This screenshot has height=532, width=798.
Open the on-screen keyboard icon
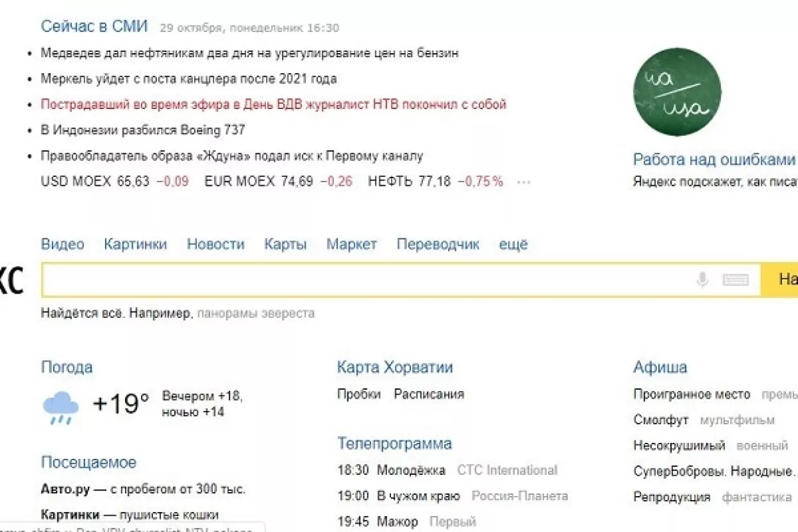point(735,279)
